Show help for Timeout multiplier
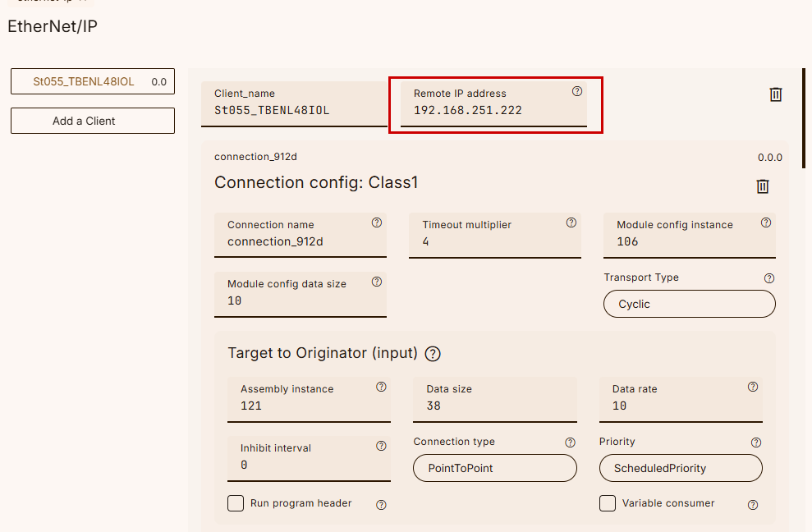812x532 pixels. (x=571, y=222)
